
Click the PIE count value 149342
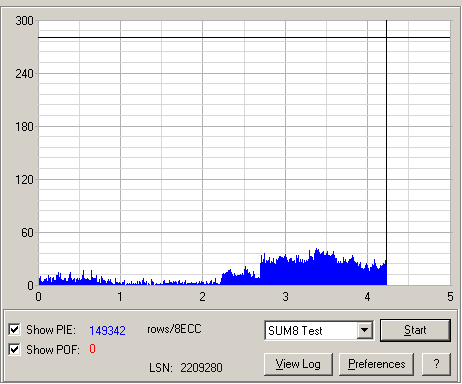pyautogui.click(x=107, y=330)
